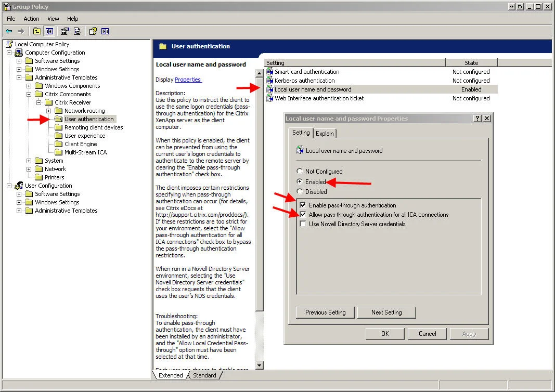
Task: Expand Windows Settings under Computer Configuration
Action: tap(19, 69)
